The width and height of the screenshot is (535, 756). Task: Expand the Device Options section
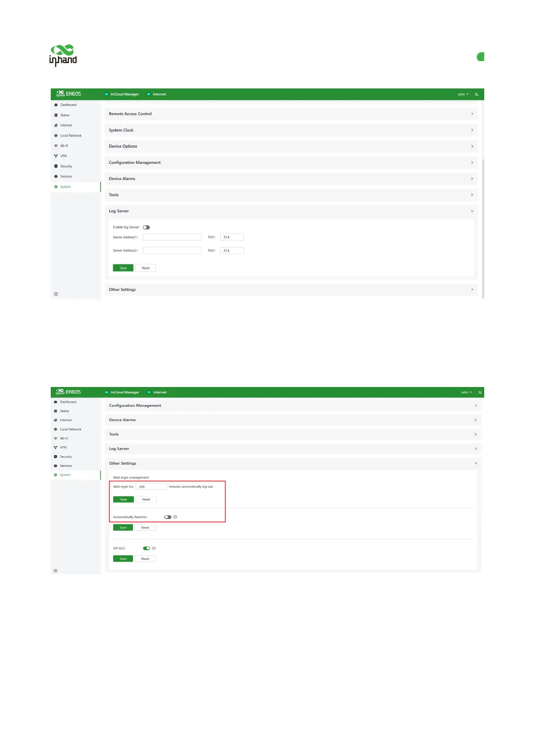click(x=291, y=146)
